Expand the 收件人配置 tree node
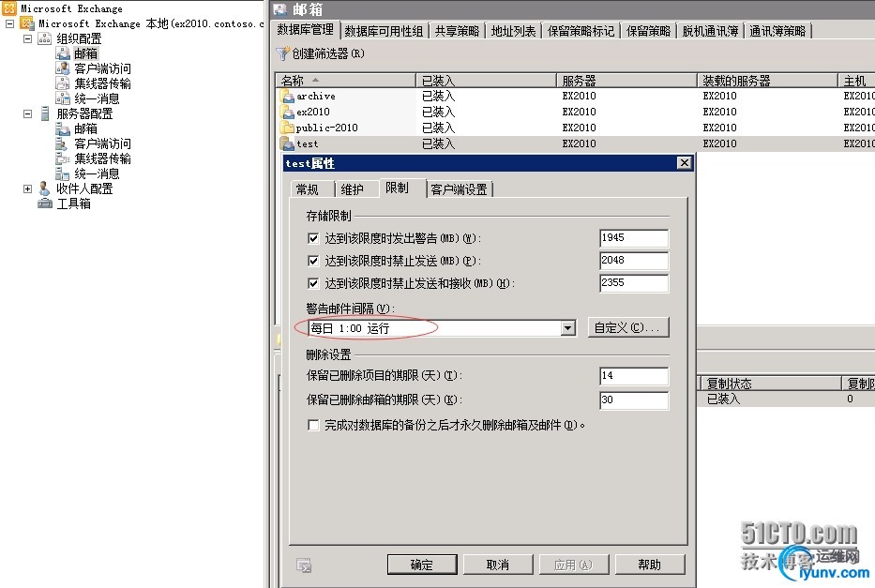Viewport: 875px width, 588px height. coord(27,188)
